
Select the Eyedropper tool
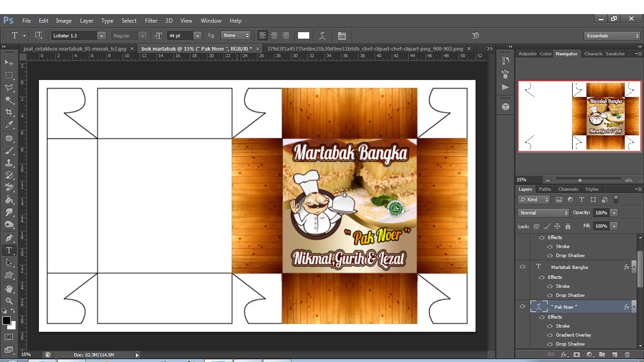coord(9,125)
